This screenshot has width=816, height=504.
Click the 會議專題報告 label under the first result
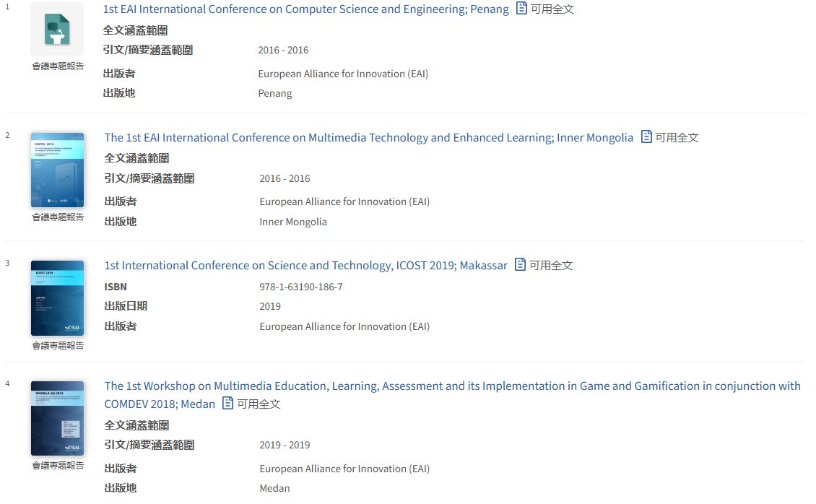58,66
